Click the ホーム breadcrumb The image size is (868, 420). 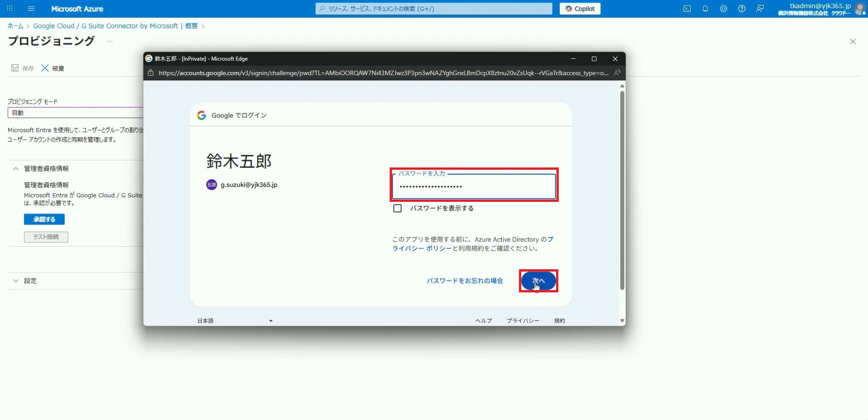click(15, 26)
